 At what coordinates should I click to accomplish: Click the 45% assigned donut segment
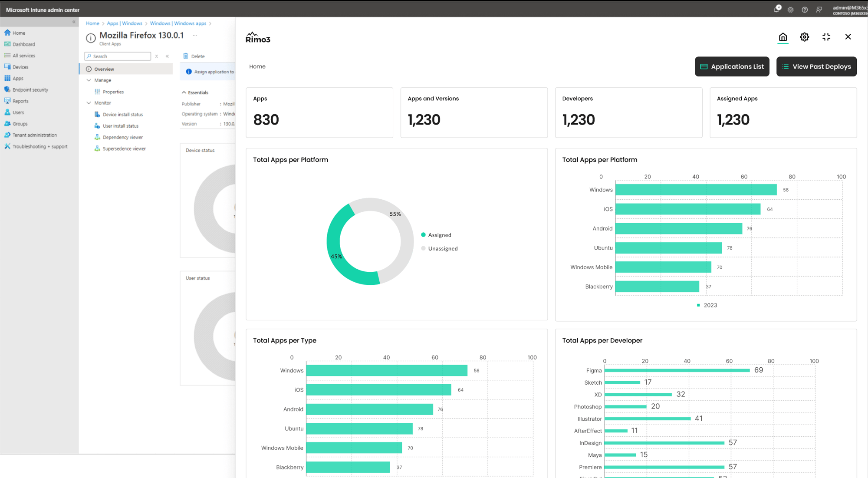coord(335,256)
